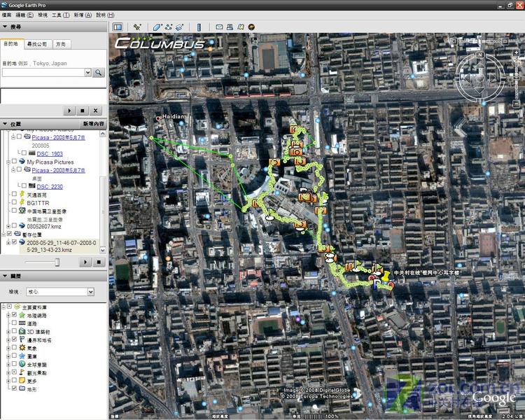Image resolution: width=525 pixels, height=420 pixels.
Task: Select the Add Polygon toolbar icon
Action: 157,27
